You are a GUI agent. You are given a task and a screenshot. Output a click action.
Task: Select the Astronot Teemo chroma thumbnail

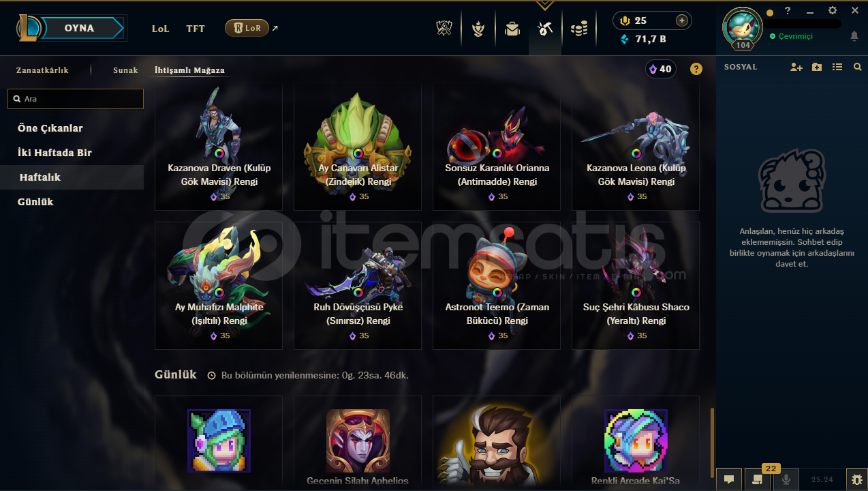coord(496,285)
